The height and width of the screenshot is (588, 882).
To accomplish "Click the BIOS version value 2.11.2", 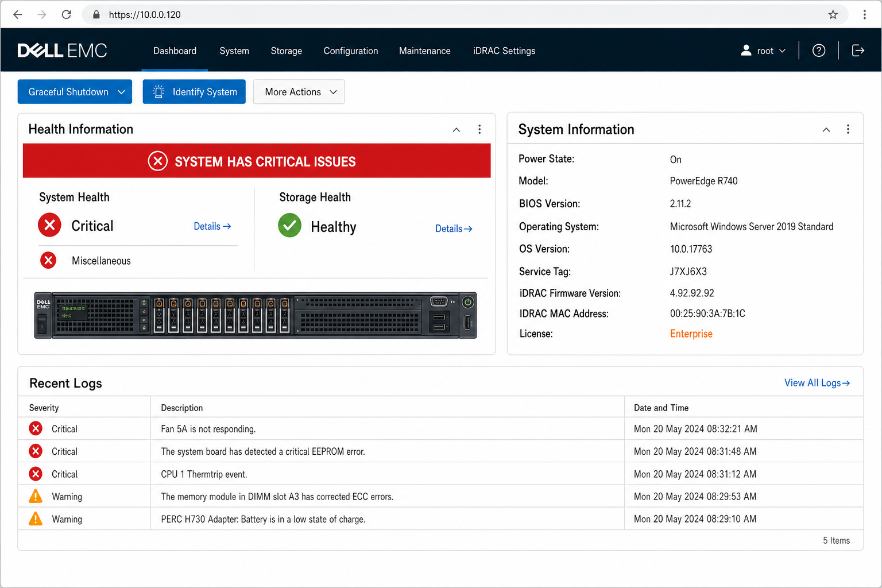I will point(680,204).
